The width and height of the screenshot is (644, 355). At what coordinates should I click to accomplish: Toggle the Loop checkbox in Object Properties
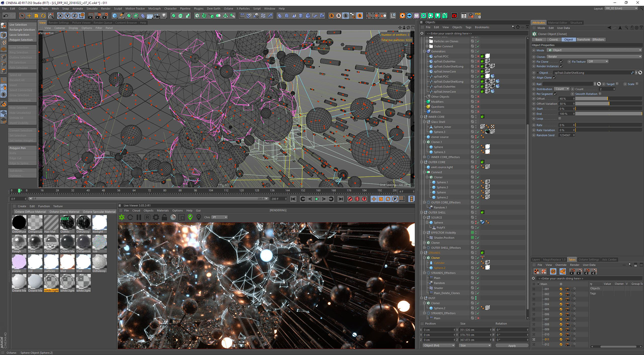560,118
